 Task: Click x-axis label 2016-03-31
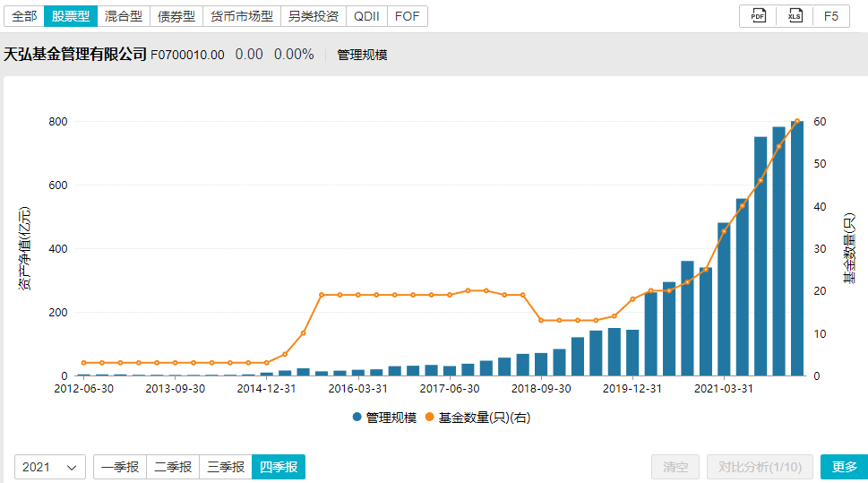pyautogui.click(x=357, y=389)
